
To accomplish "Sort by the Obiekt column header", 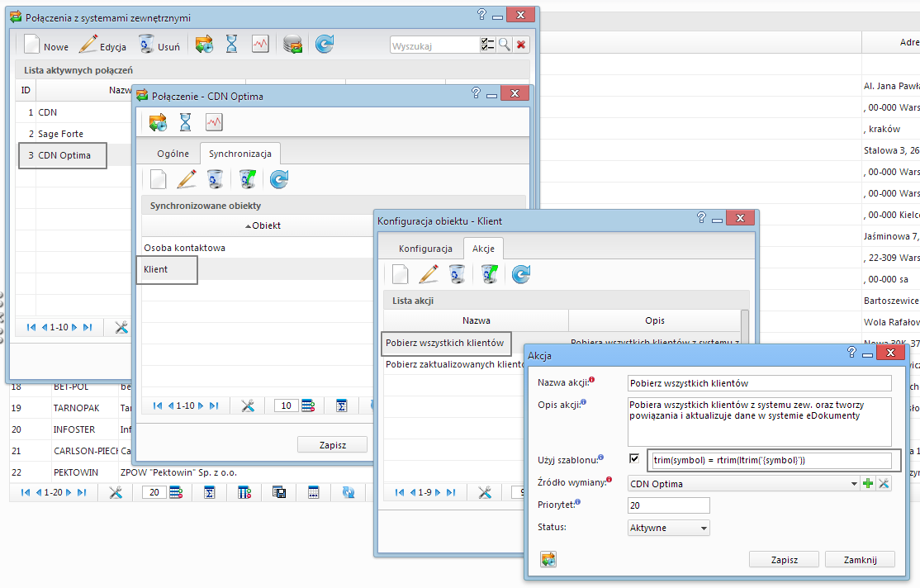I will [x=263, y=225].
